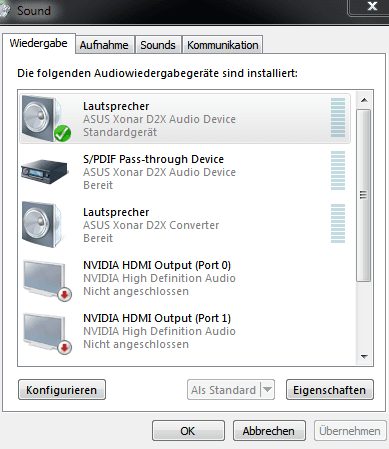
Task: Click the Abbrechen button
Action: [x=269, y=431]
